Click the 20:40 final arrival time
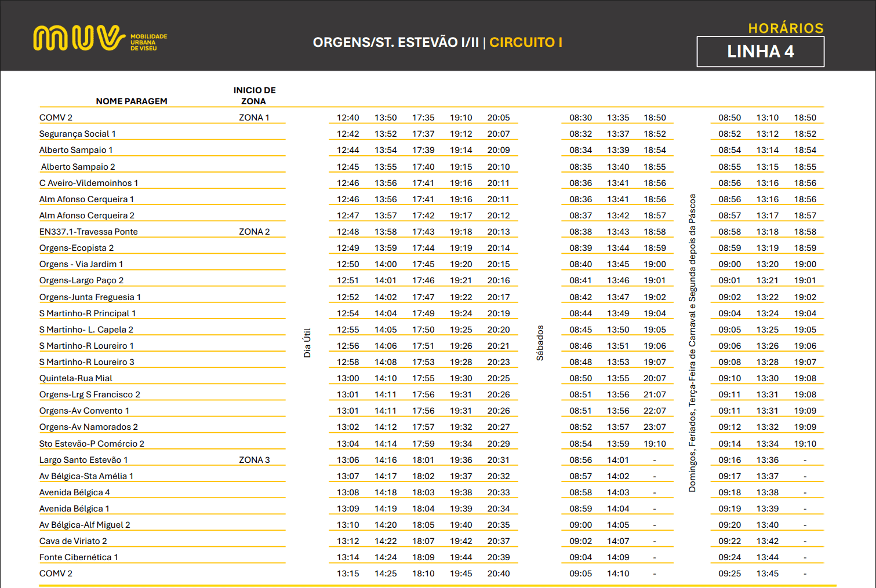Viewport: 876px width, 588px height. point(499,574)
